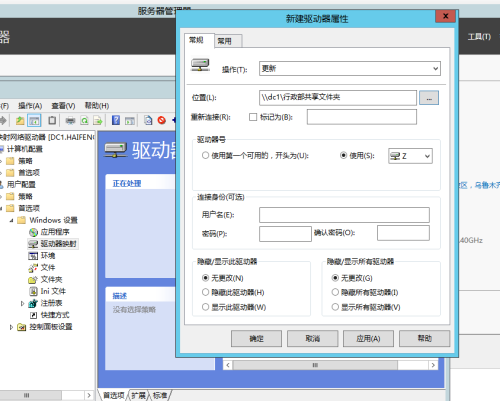Open the 操作 dropdown showing 更新
This screenshot has width=500, height=401.
[350, 69]
